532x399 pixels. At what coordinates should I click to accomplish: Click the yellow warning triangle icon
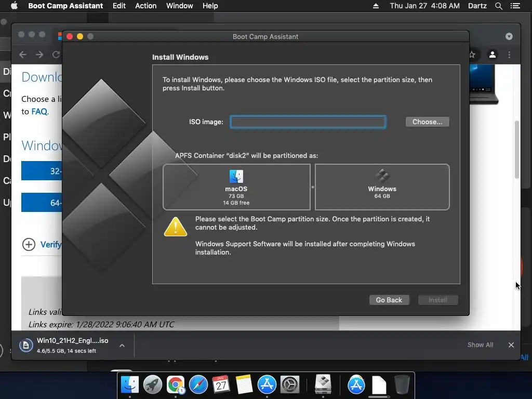176,227
